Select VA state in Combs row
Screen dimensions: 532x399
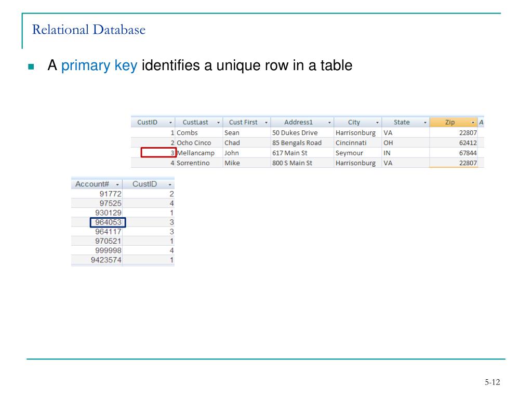point(406,132)
